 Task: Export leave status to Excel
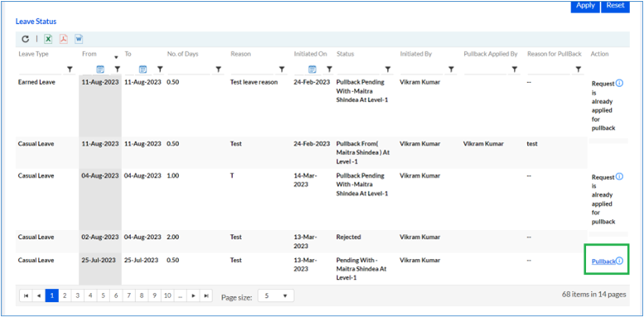[48, 39]
